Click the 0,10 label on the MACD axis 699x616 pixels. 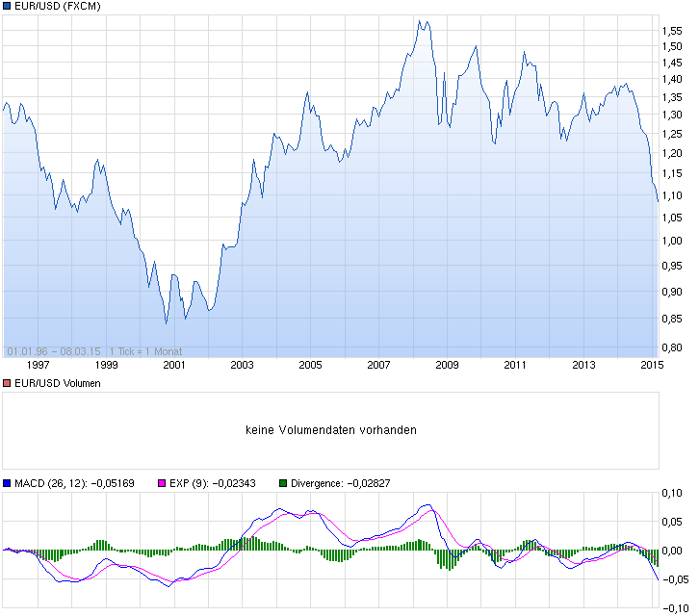[672, 494]
